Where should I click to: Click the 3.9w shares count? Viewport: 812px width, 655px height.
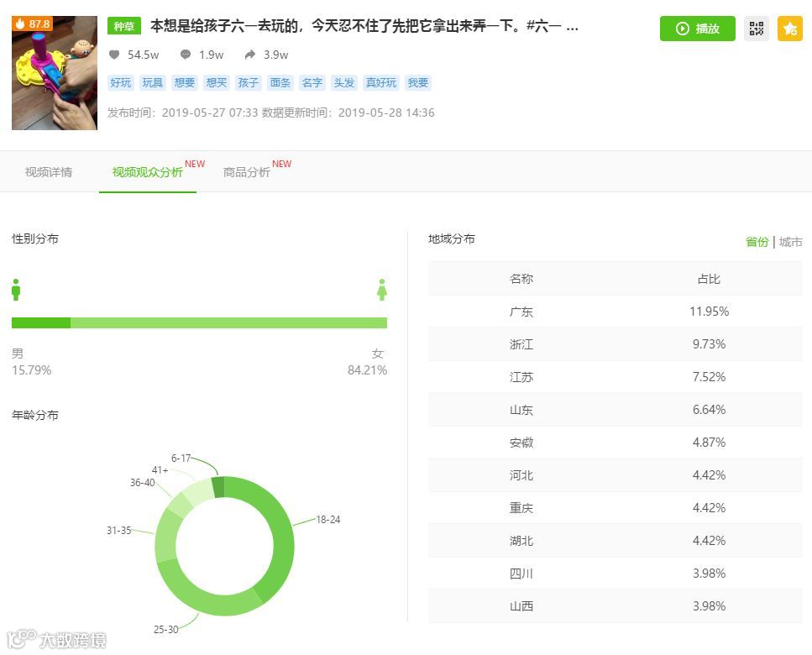[x=276, y=55]
